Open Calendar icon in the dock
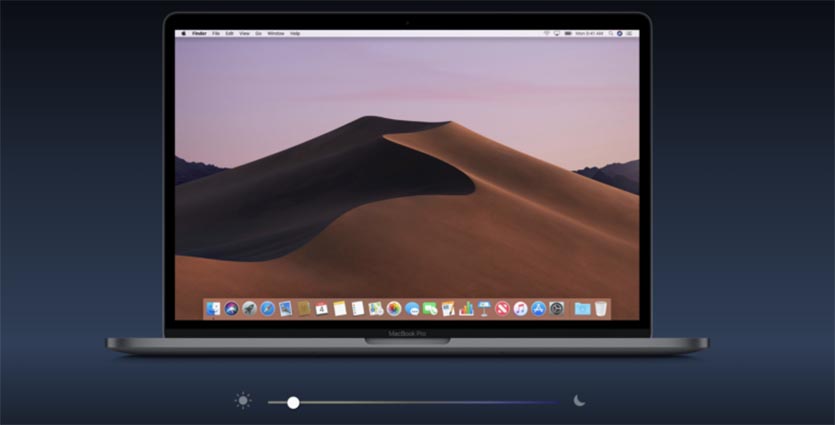 point(322,308)
